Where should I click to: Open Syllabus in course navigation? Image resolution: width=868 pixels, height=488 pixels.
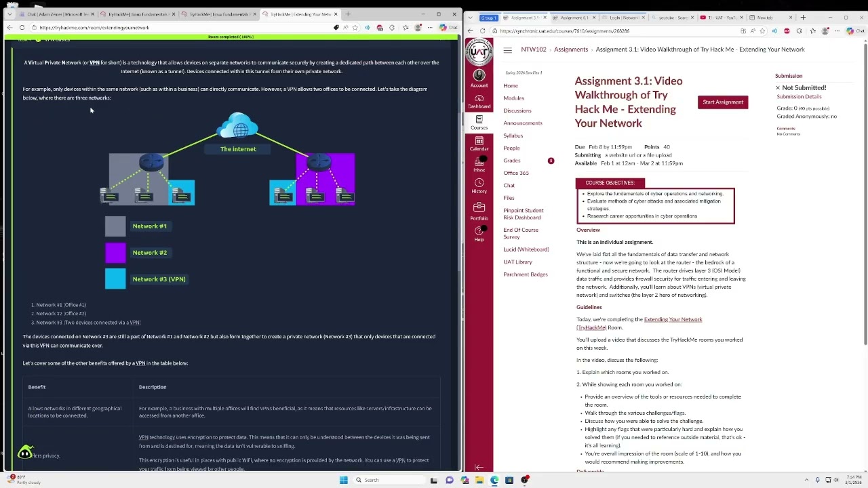click(x=513, y=136)
